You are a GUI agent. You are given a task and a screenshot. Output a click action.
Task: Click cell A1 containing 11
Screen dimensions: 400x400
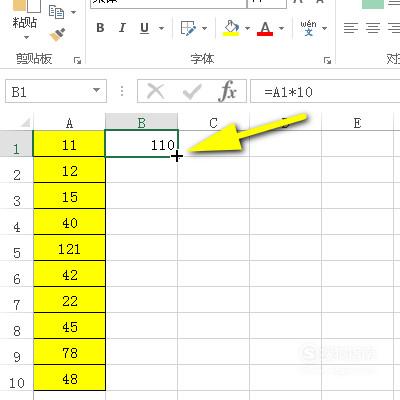pyautogui.click(x=69, y=144)
